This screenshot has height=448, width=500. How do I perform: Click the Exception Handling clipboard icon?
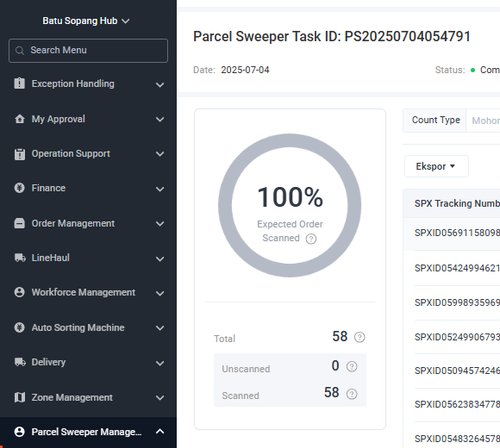tap(19, 83)
